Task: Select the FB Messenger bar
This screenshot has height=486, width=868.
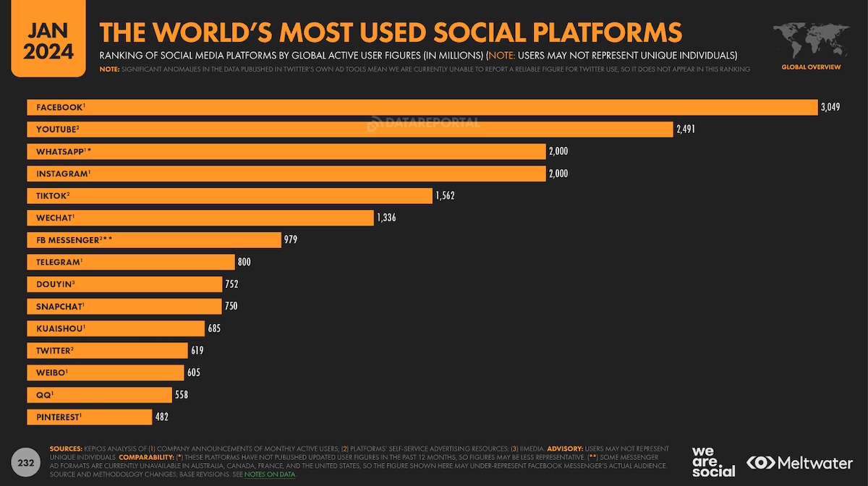Action: click(x=154, y=240)
